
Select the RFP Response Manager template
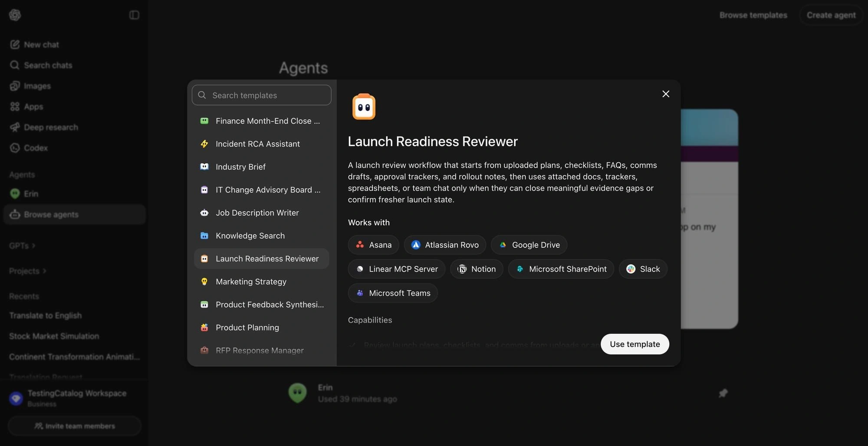pos(261,351)
